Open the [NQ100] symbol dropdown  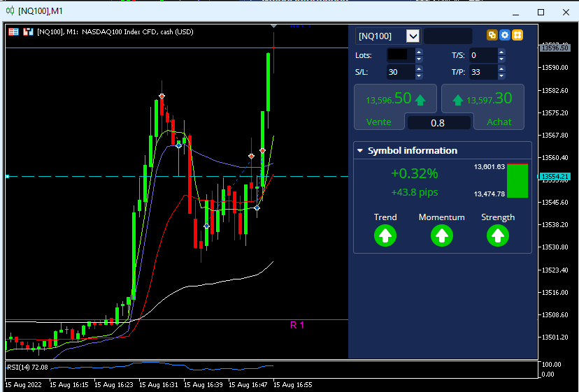point(413,36)
